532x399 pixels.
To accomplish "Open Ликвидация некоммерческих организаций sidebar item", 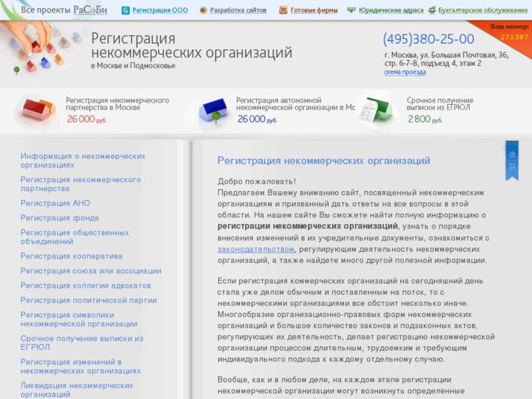I will coord(77,389).
